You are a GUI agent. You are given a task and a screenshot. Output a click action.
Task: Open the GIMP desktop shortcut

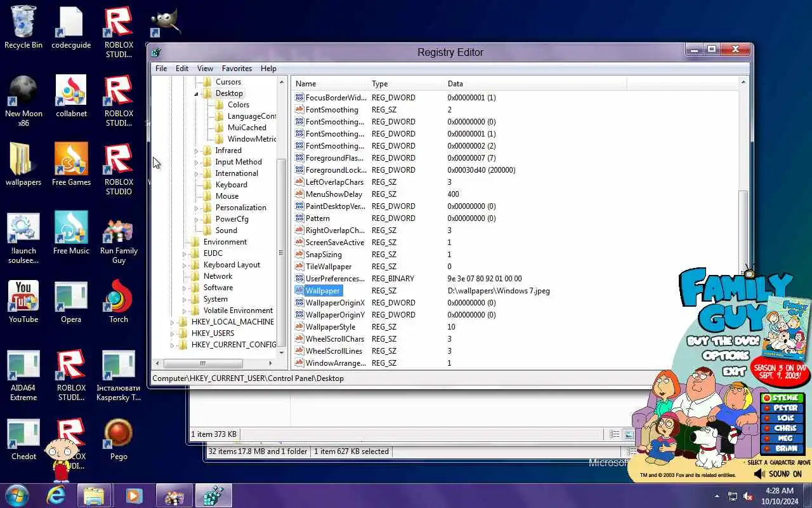(166, 23)
